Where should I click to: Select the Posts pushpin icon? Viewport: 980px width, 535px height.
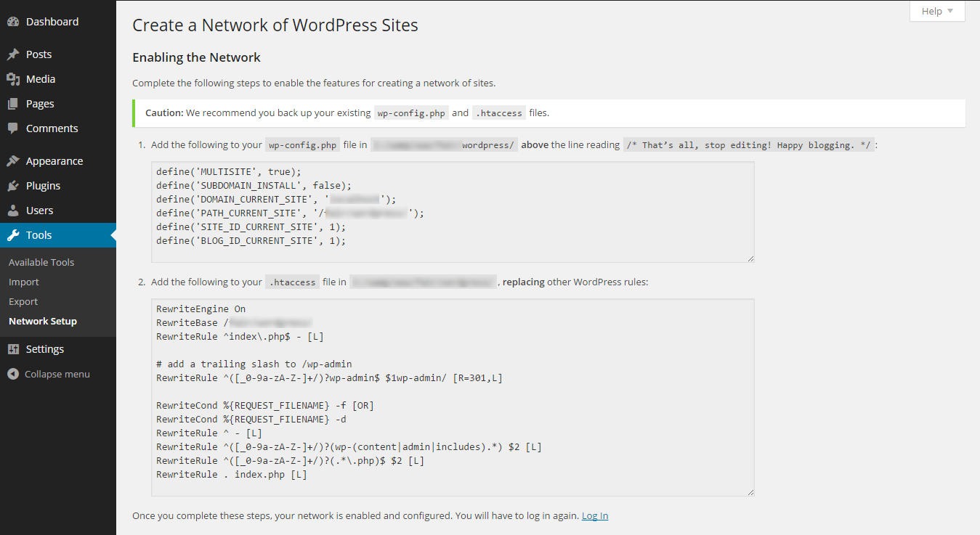pos(15,54)
